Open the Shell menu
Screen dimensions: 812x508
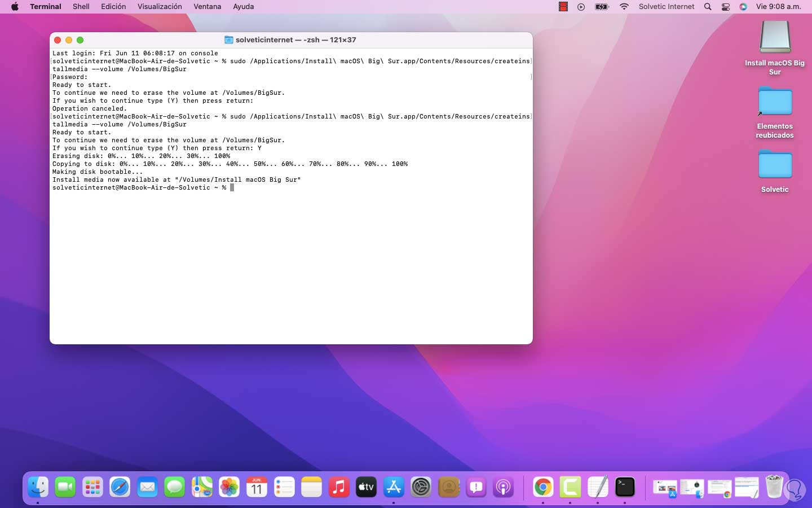81,7
